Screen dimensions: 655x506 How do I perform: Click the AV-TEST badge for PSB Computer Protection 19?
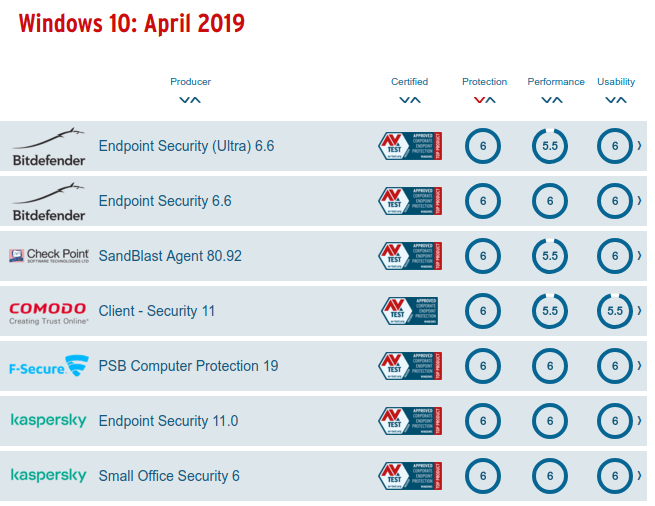point(410,366)
